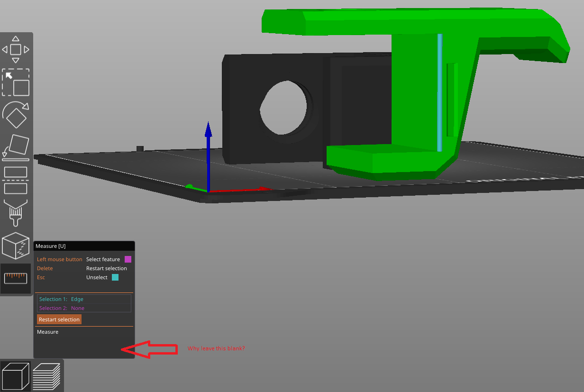Select the Move gizmo tool
This screenshot has width=584, height=392.
tap(16, 49)
